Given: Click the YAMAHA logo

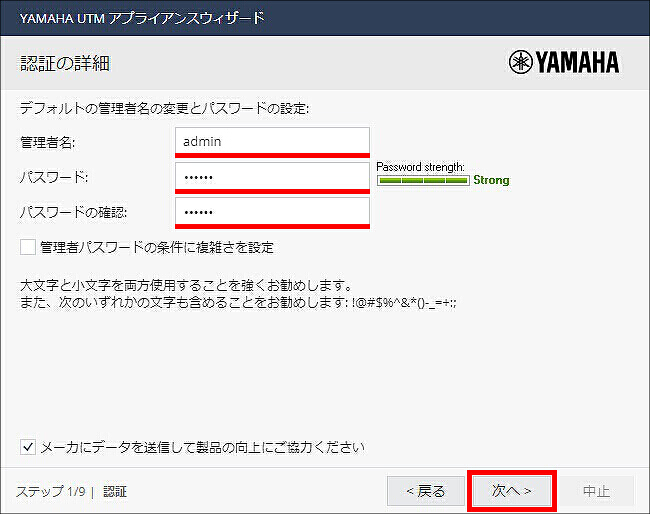Looking at the screenshot, I should pos(564,62).
